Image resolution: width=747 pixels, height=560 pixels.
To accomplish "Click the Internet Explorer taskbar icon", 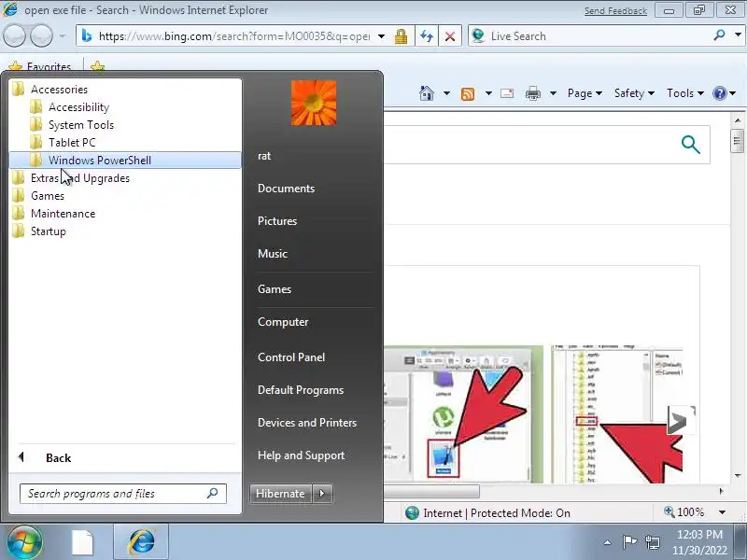I will tap(141, 542).
